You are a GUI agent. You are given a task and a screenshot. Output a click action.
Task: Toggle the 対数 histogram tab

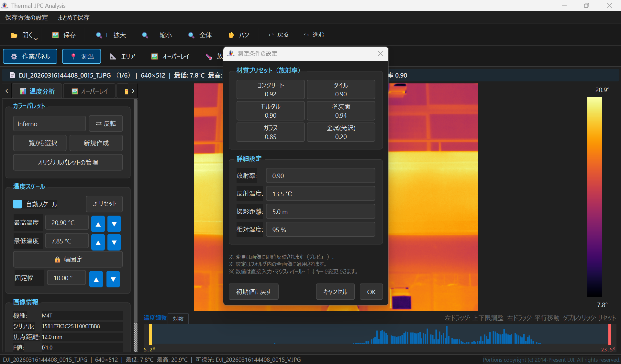click(178, 319)
